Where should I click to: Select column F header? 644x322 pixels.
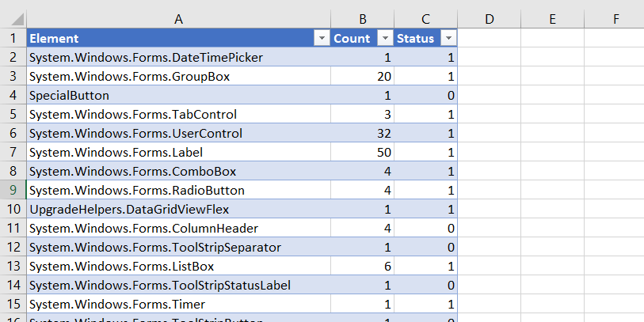tap(615, 18)
